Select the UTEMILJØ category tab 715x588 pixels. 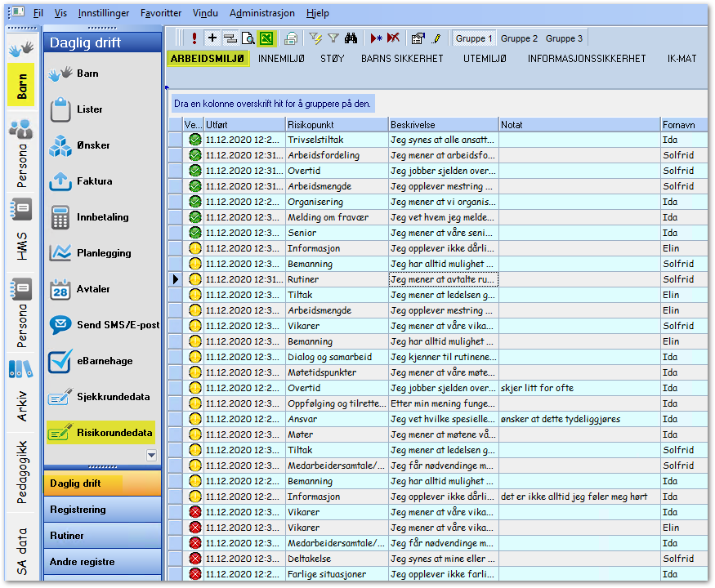[485, 58]
